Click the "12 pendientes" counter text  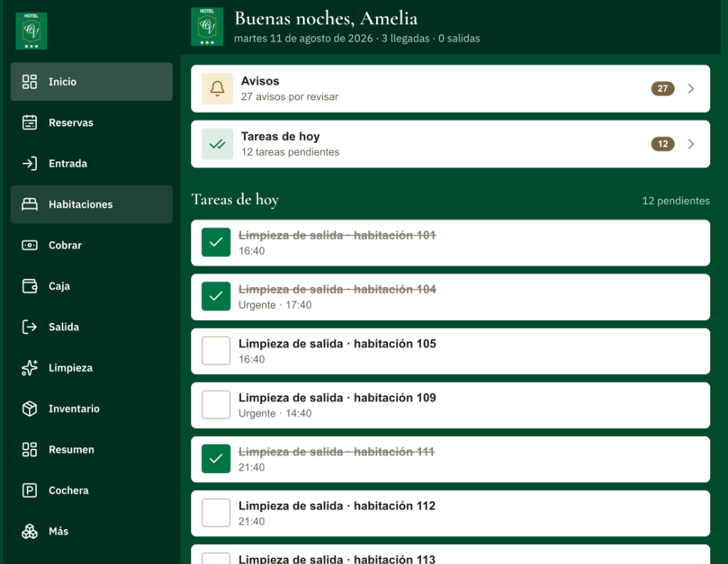pyautogui.click(x=675, y=201)
